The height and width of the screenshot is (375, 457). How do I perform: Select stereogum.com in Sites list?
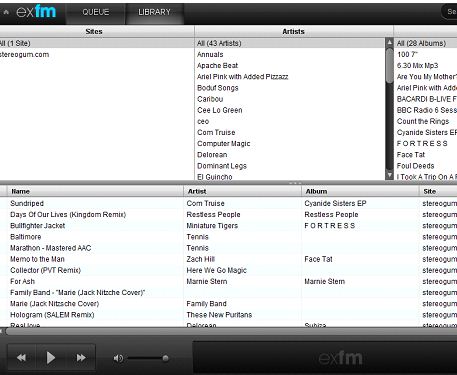pyautogui.click(x=97, y=54)
